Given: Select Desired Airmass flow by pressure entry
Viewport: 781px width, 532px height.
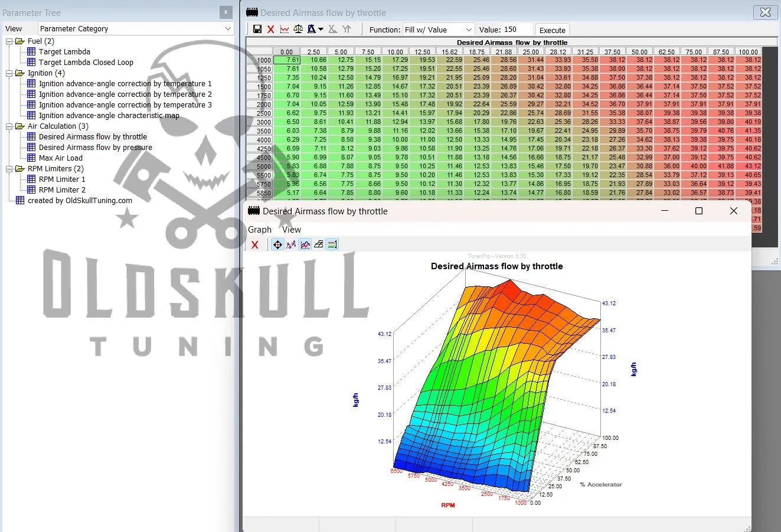Looking at the screenshot, I should point(96,148).
